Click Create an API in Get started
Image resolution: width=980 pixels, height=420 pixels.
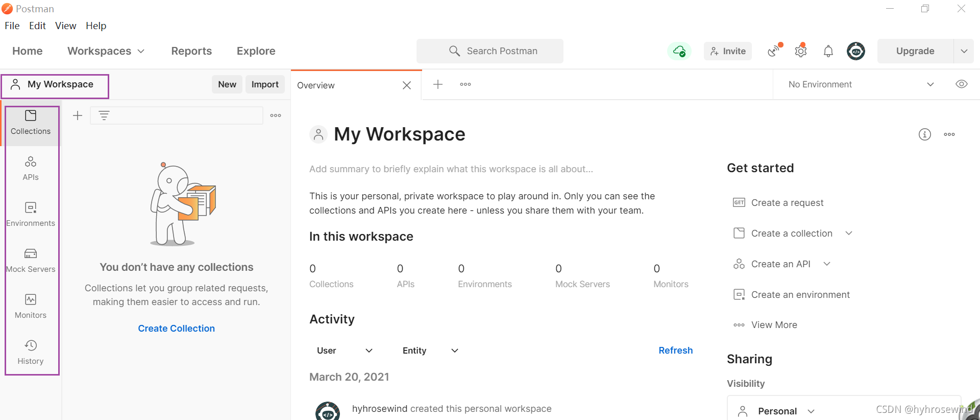coord(772,264)
